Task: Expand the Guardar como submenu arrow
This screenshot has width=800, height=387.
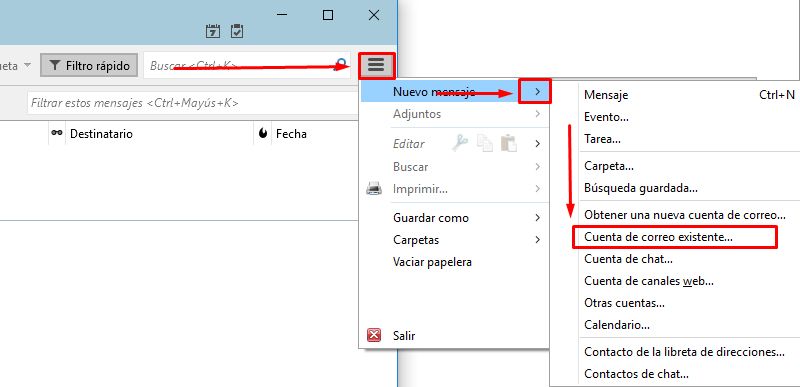Action: tap(537, 218)
